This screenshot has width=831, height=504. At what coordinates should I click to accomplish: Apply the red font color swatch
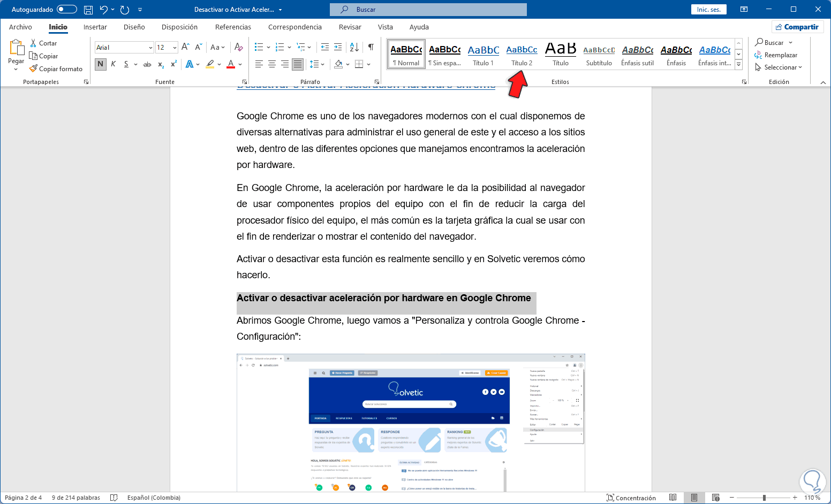[231, 64]
